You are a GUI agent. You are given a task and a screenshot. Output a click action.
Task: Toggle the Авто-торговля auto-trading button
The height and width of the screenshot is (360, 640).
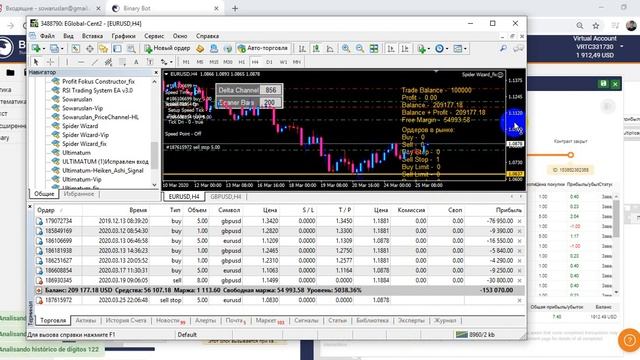click(x=263, y=49)
